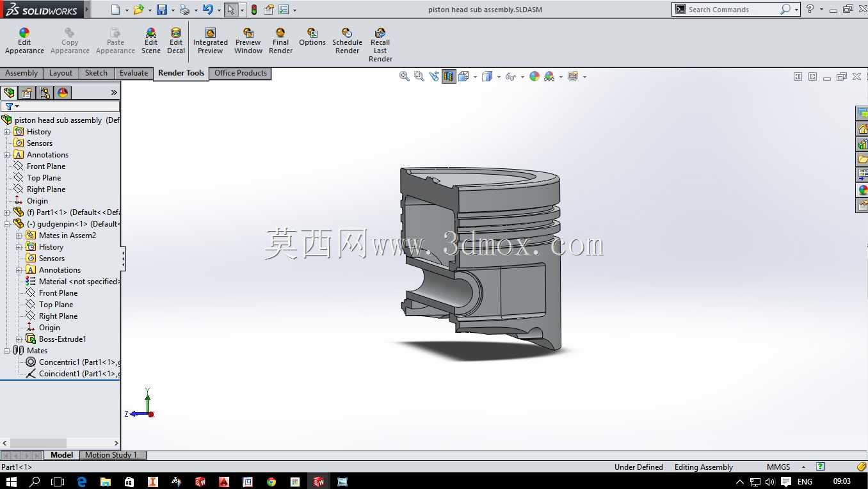
Task: Select the Coincident1 mate
Action: (x=72, y=374)
